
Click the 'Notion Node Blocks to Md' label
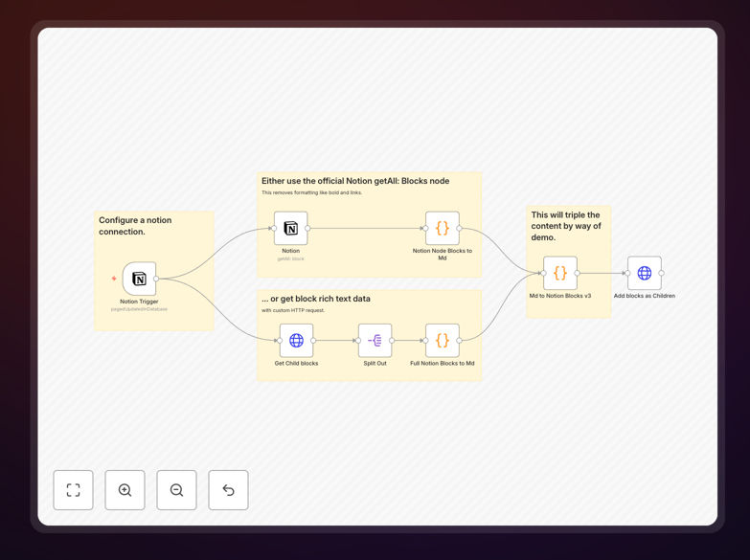[x=443, y=254]
